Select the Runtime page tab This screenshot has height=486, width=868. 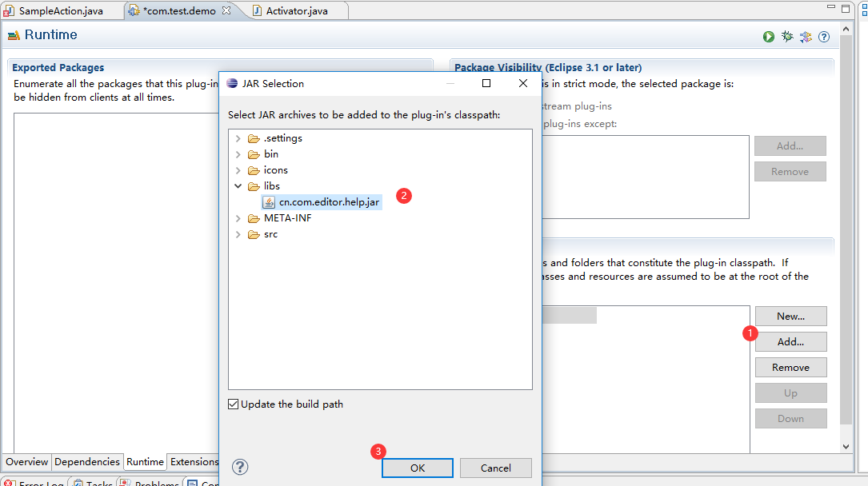pos(145,462)
